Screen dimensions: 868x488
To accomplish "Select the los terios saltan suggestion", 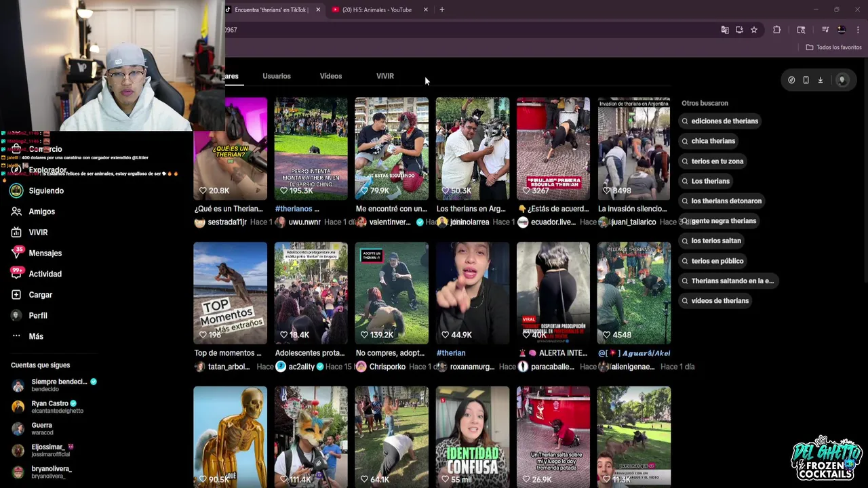I will tap(711, 241).
